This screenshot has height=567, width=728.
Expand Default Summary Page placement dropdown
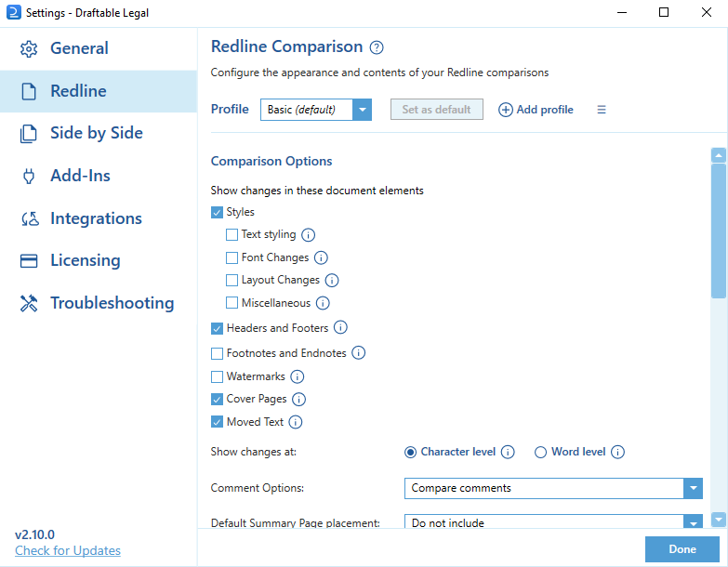point(553,521)
